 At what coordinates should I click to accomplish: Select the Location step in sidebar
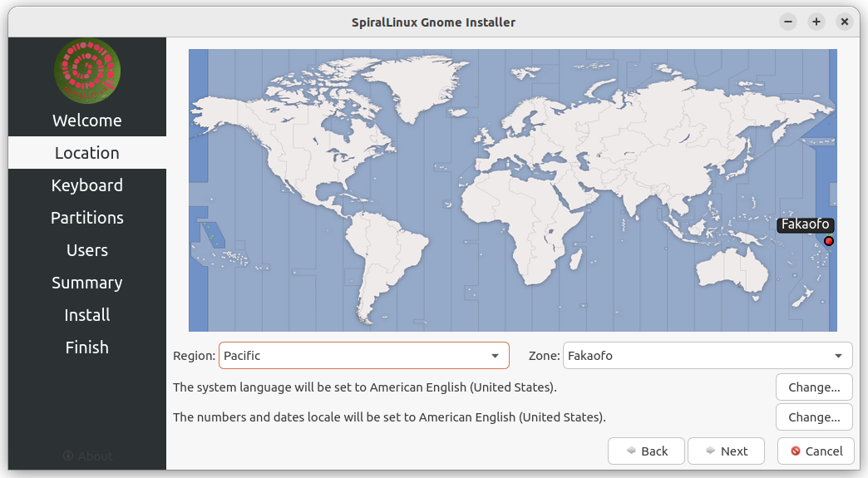[87, 153]
